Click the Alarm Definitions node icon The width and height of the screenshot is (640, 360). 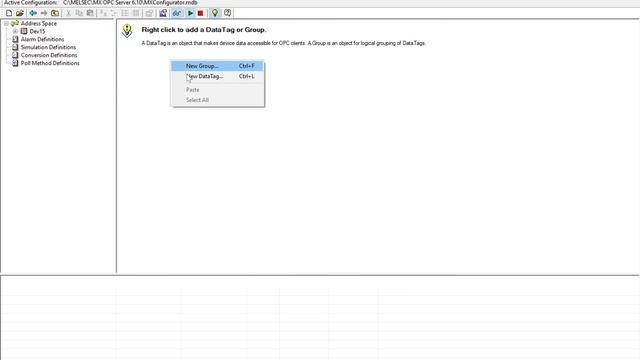(x=15, y=39)
